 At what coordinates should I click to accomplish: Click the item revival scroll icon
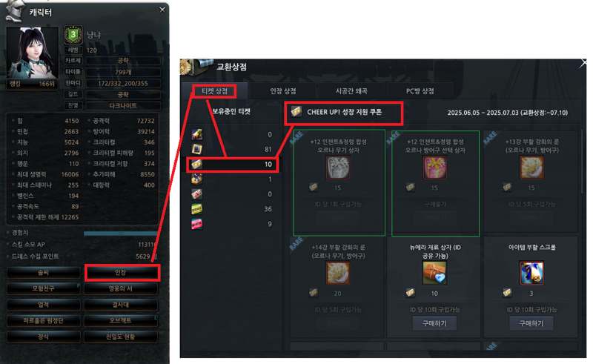[531, 272]
